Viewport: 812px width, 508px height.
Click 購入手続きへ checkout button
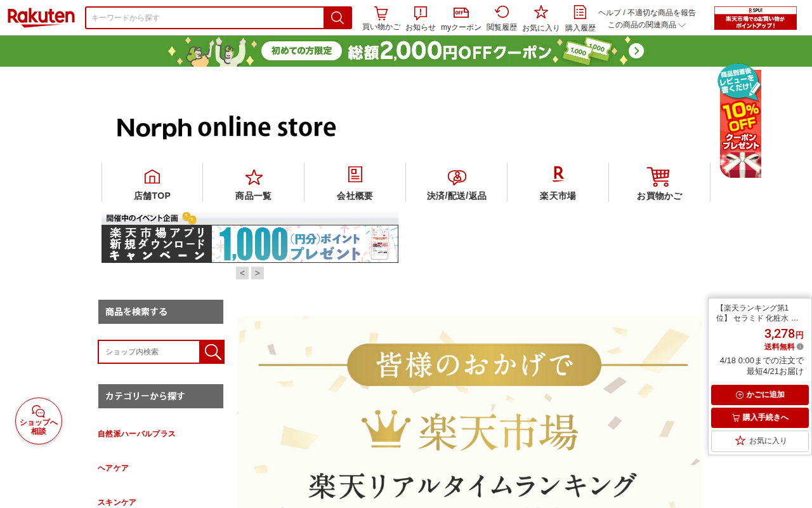click(x=760, y=418)
